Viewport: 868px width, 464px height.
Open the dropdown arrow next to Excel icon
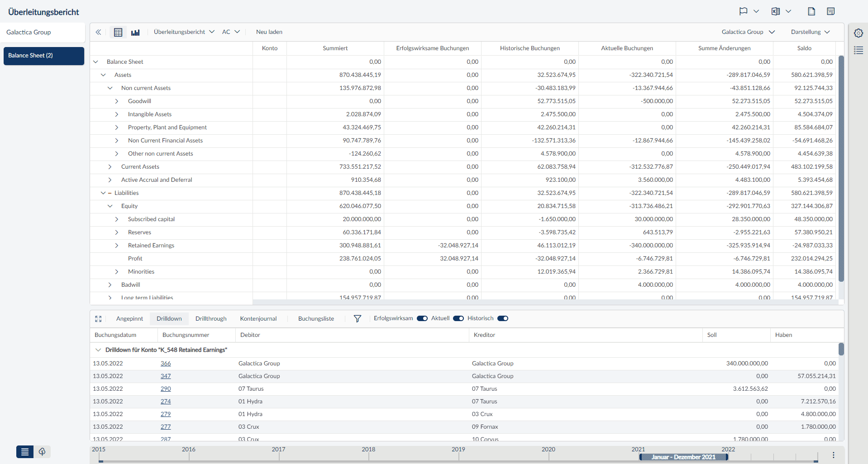click(x=788, y=11)
